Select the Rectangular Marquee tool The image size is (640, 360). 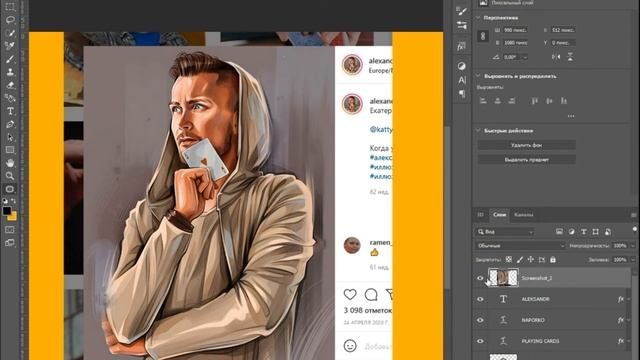[x=10, y=7]
